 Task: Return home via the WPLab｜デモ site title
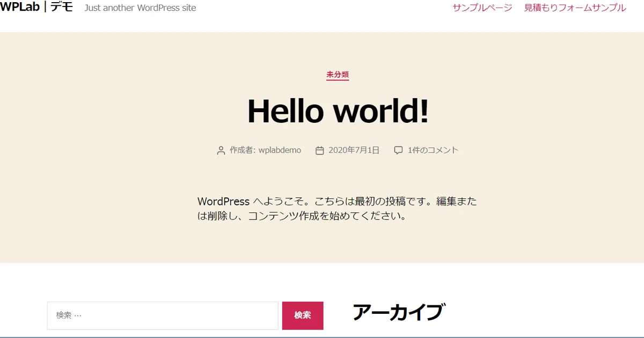38,8
